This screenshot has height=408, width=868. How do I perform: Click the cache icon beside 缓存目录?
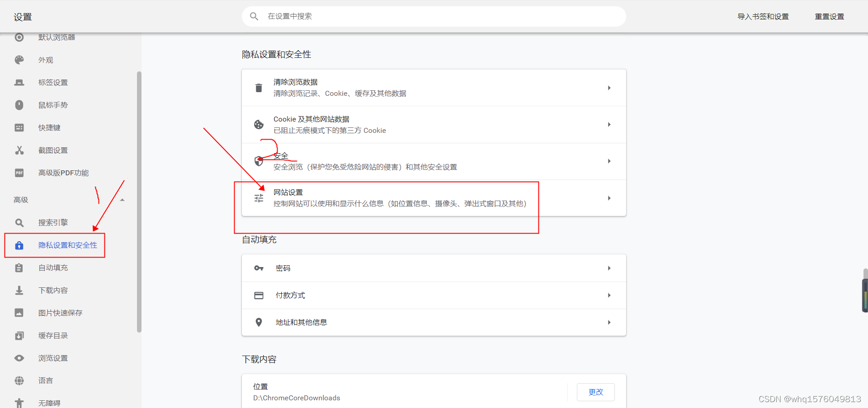[19, 335]
